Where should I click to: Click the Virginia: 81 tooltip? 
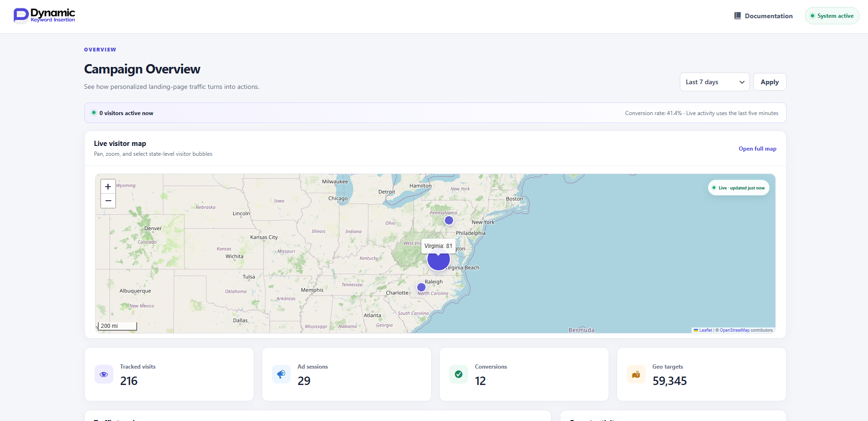(x=438, y=246)
